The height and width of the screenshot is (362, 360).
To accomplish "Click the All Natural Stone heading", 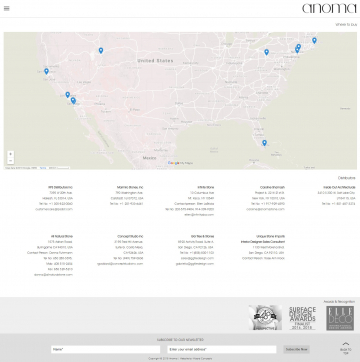I will click(62, 236).
